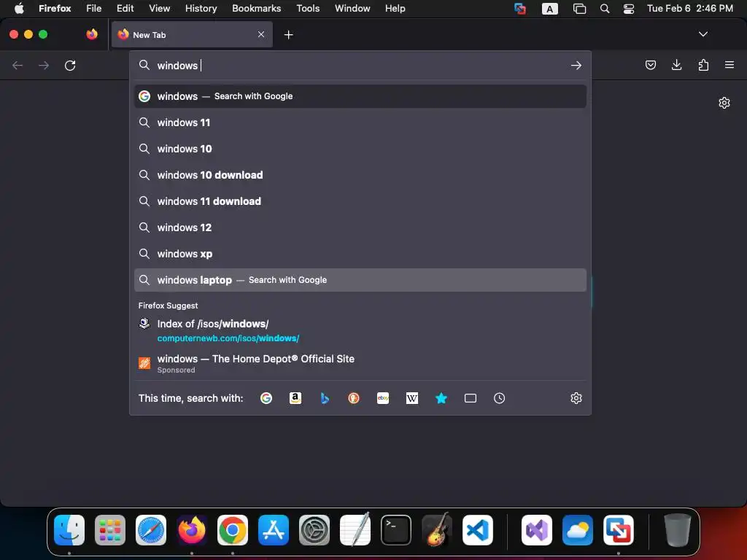Image resolution: width=747 pixels, height=560 pixels.
Task: Select the 'windows 10' suggestion
Action: [x=360, y=149]
